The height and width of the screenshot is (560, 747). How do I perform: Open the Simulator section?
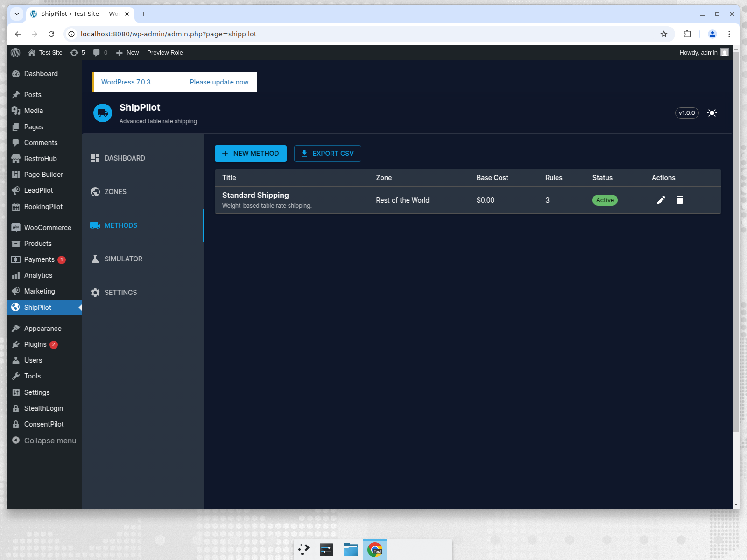click(x=143, y=259)
